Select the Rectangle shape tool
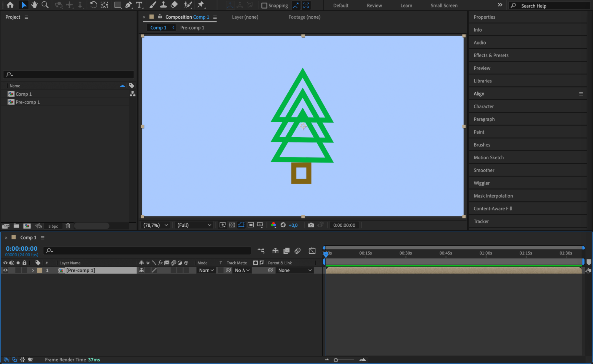Viewport: 593px width, 364px height. pyautogui.click(x=118, y=5)
